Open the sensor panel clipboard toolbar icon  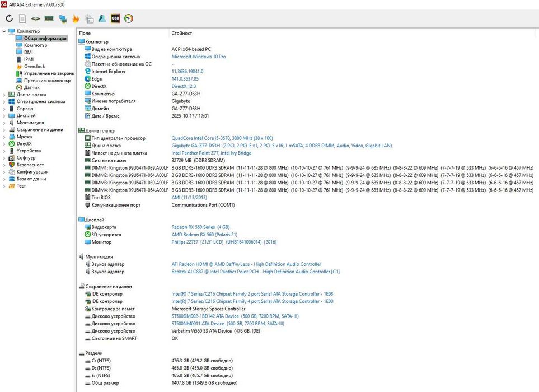(90, 18)
